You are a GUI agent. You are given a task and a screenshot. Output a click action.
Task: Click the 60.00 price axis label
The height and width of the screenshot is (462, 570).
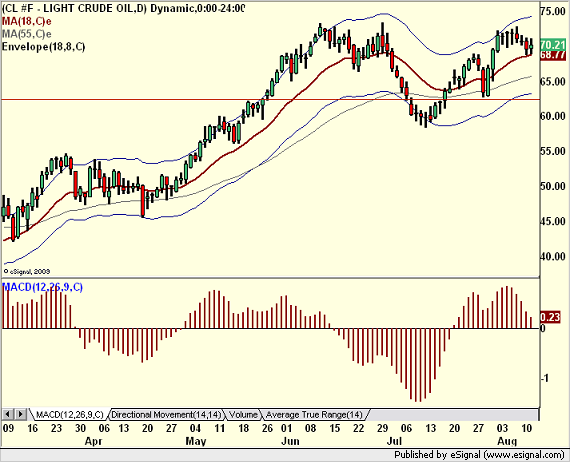point(553,116)
